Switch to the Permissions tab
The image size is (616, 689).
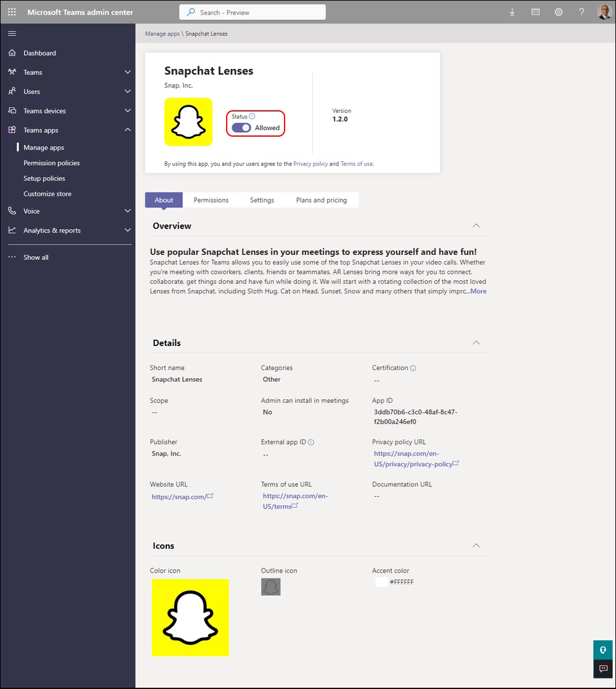(x=211, y=200)
